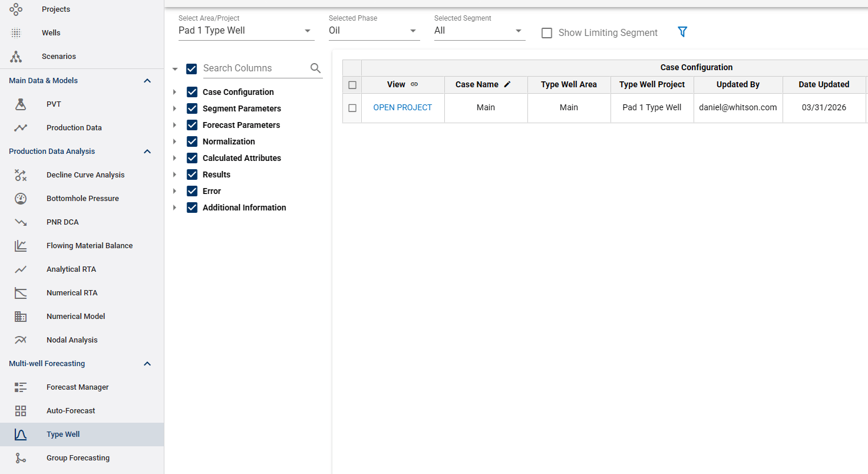Open the Nodal Analysis icon in sidebar
The width and height of the screenshot is (868, 474).
[21, 340]
